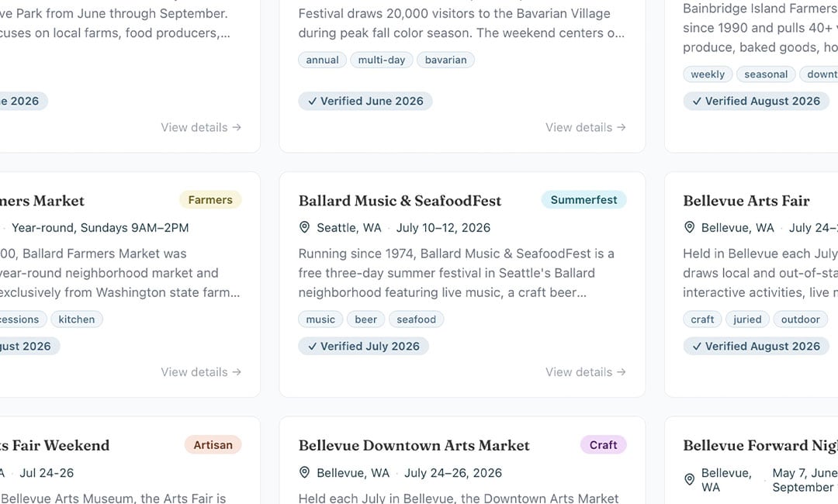Viewport: 838px width, 504px height.
Task: Click the 'seafood' tag
Action: 417,319
